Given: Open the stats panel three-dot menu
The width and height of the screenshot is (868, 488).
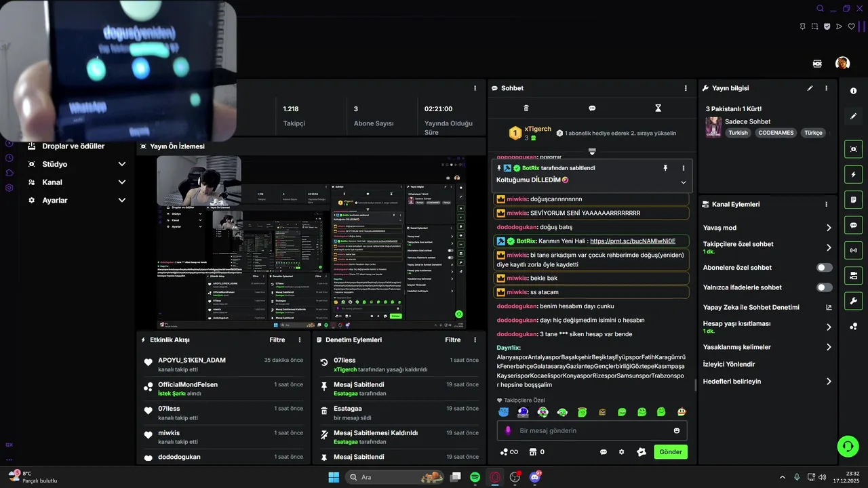Looking at the screenshot, I should (x=475, y=88).
